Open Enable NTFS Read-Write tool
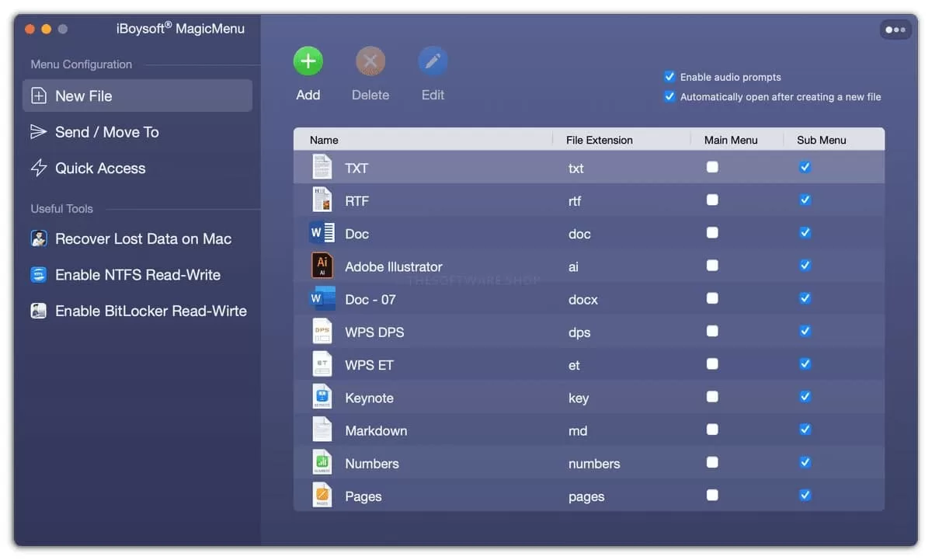 click(x=137, y=275)
